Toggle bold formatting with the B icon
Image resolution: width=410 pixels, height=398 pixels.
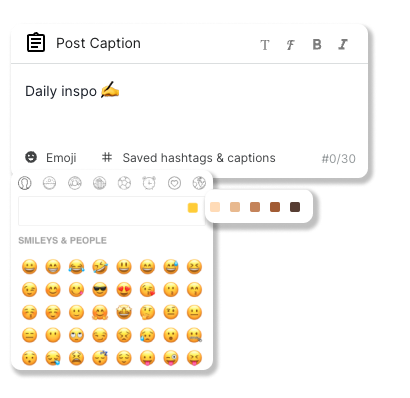(x=317, y=44)
